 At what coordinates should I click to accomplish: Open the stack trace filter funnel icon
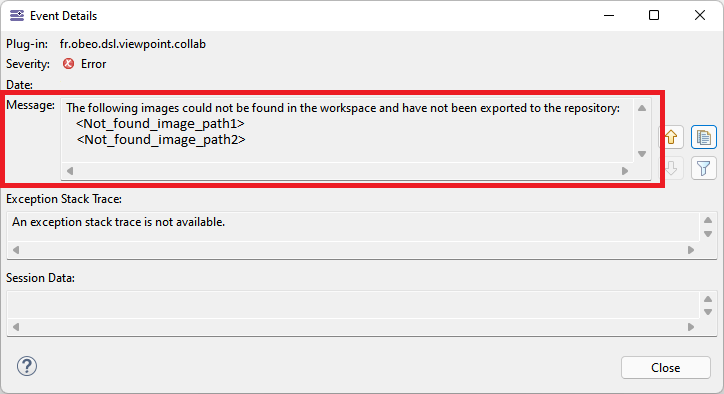pos(704,168)
